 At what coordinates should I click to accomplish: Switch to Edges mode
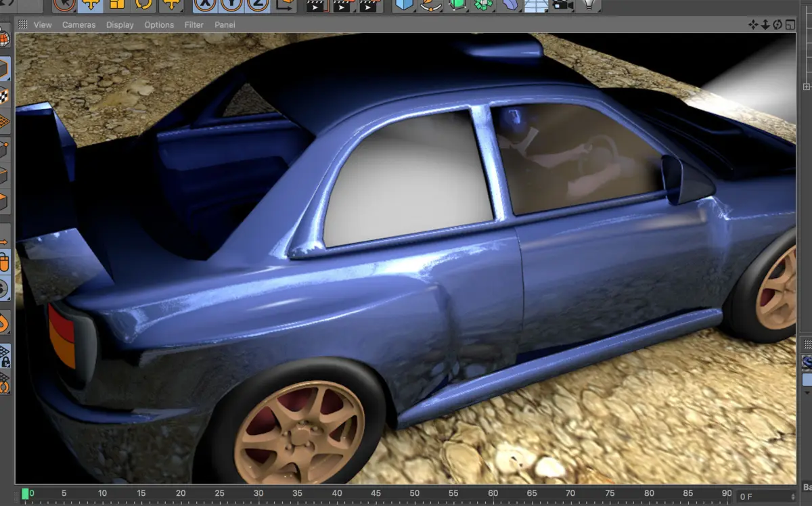(x=4, y=175)
